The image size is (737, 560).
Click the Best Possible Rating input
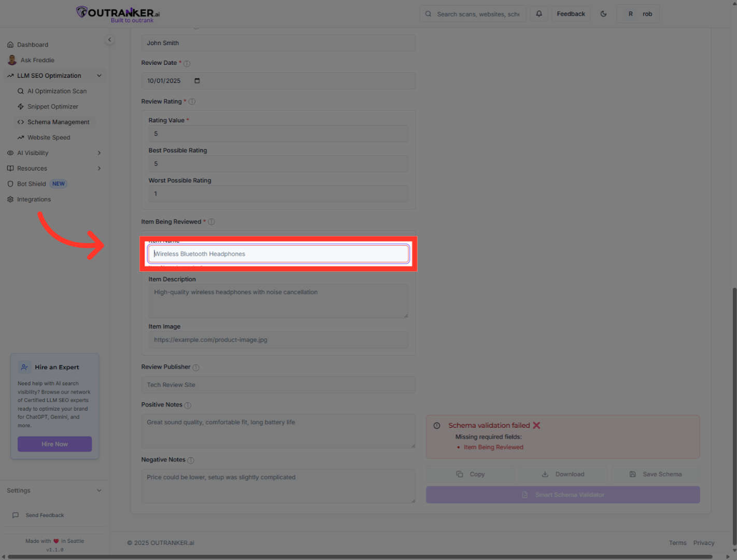pyautogui.click(x=278, y=164)
